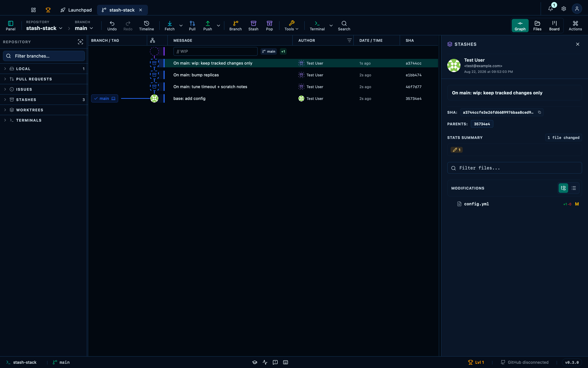Expand the ISSUES section
Viewport: 588px width, 368px height.
click(x=44, y=89)
